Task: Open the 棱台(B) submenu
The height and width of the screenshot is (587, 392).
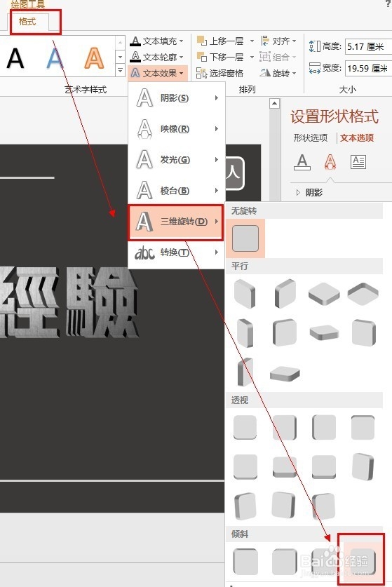Action: [176, 191]
